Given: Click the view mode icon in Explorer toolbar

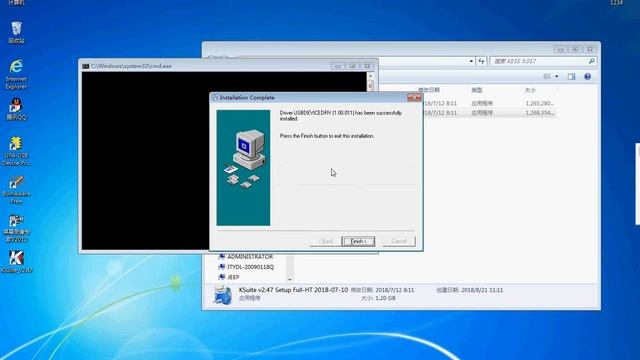Looking at the screenshot, I should 547,76.
